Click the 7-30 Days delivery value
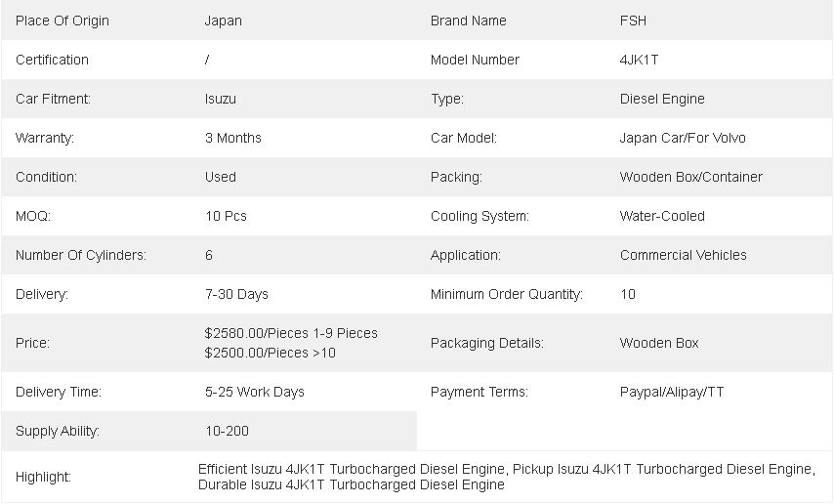 (236, 294)
